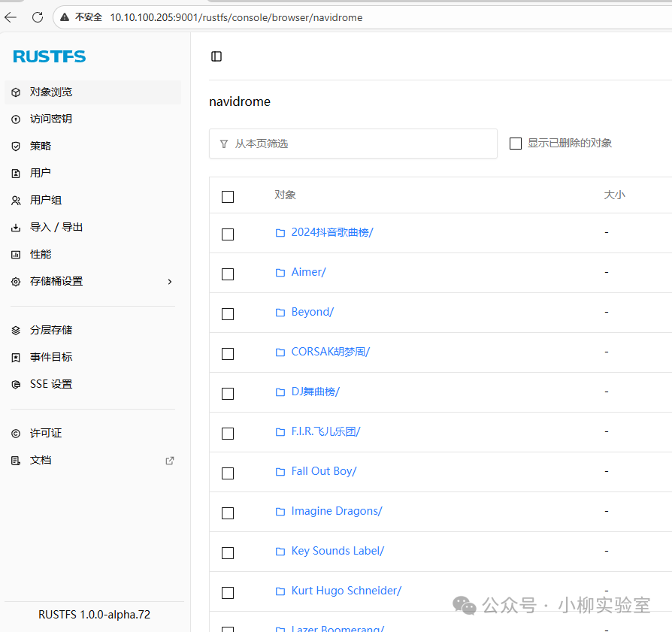Enable 显示已删除的对象 checkbox
This screenshot has height=632, width=672.
[x=516, y=144]
